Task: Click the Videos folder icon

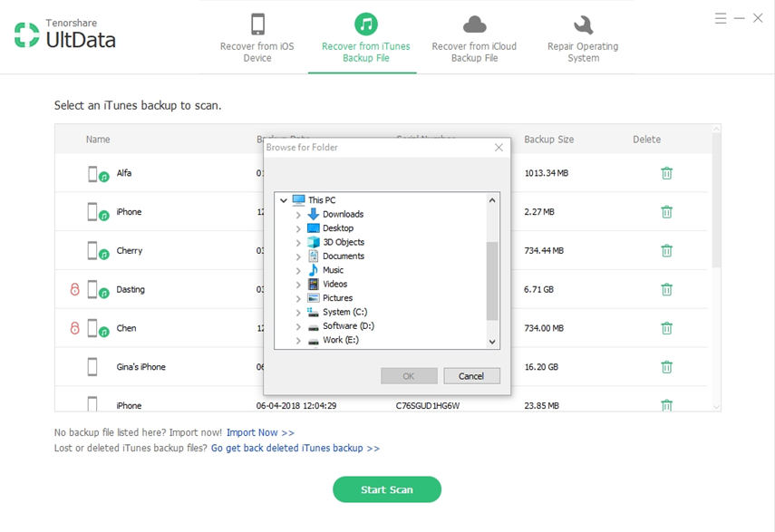Action: coord(314,284)
